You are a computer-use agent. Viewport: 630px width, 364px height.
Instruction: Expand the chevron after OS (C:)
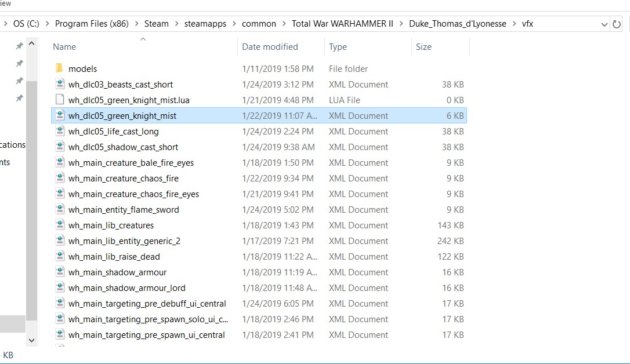(47, 24)
